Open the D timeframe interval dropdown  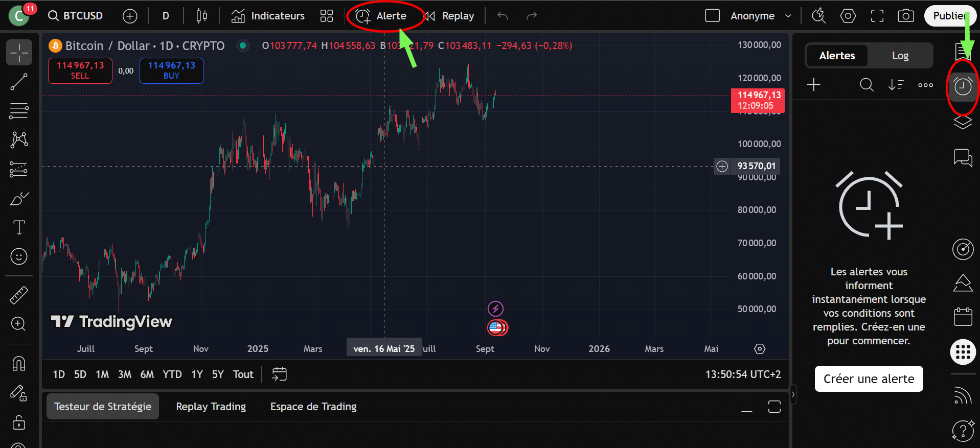tap(166, 16)
